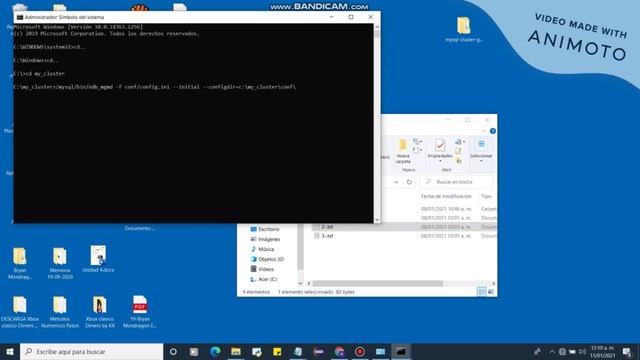The width and height of the screenshot is (640, 360).
Task: Click the command prompt scroll-down arrow
Action: 377,220
